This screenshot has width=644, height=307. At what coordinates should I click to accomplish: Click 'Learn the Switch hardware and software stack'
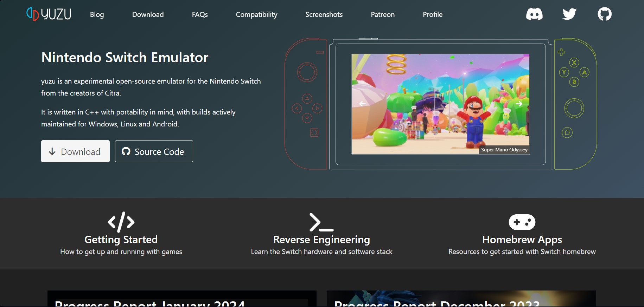pos(321,252)
